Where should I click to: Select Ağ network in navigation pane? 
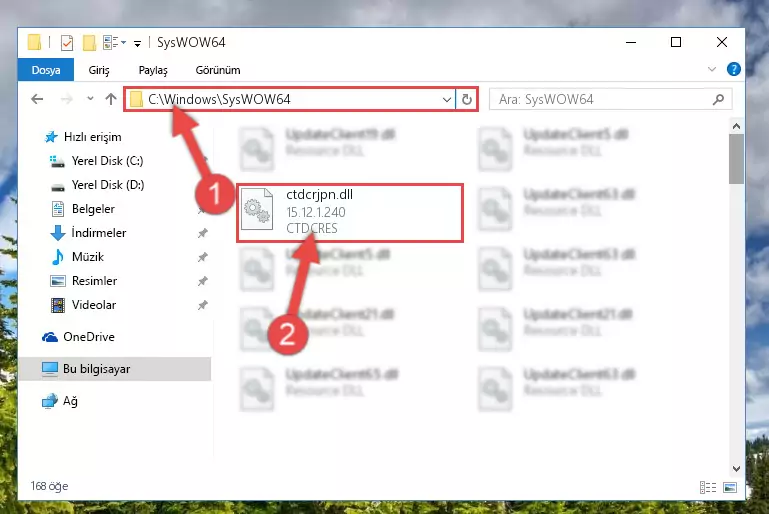point(60,401)
